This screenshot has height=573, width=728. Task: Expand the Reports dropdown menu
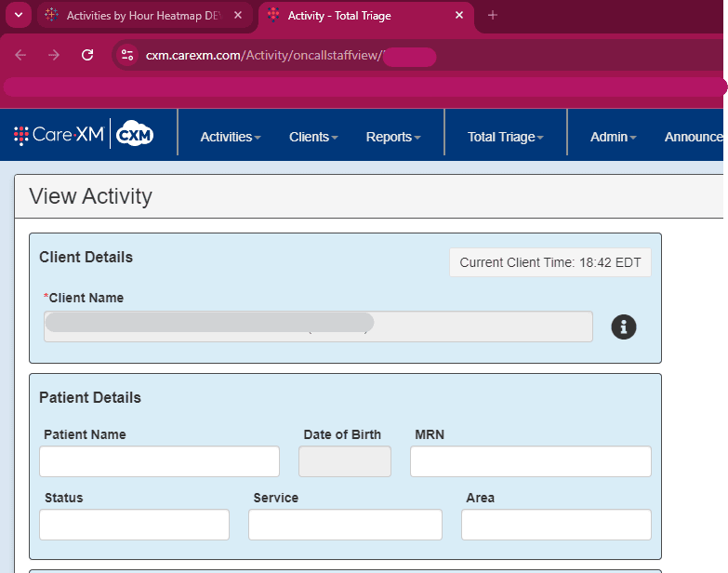tap(393, 137)
